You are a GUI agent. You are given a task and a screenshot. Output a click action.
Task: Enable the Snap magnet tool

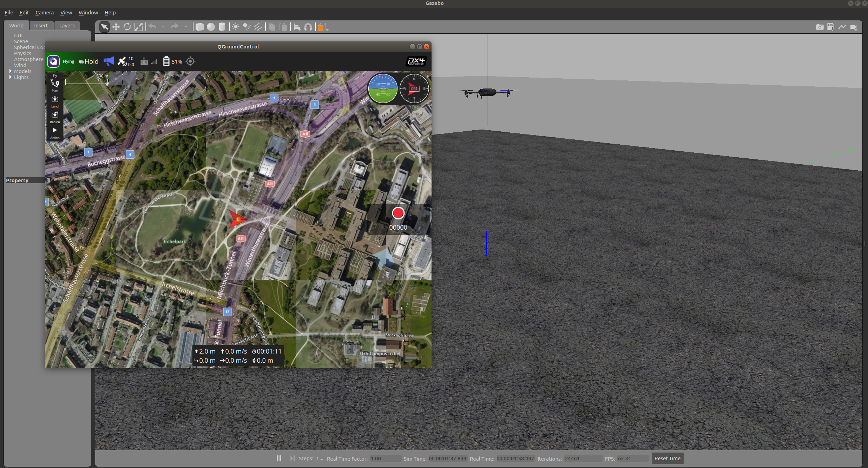coord(308,27)
